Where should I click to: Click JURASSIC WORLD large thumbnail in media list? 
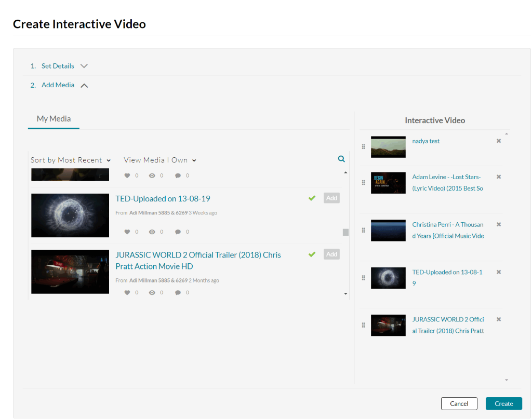pyautogui.click(x=70, y=272)
